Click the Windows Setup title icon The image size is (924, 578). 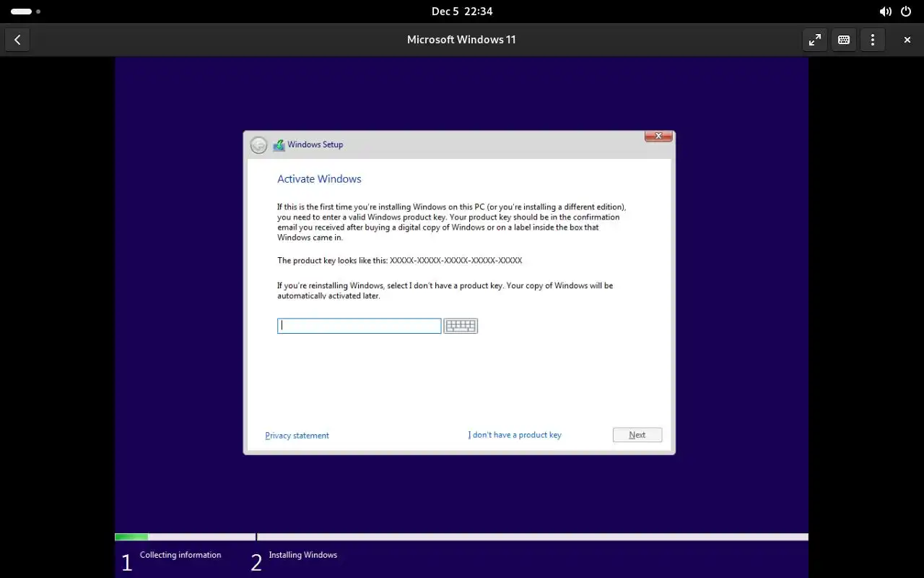click(279, 145)
